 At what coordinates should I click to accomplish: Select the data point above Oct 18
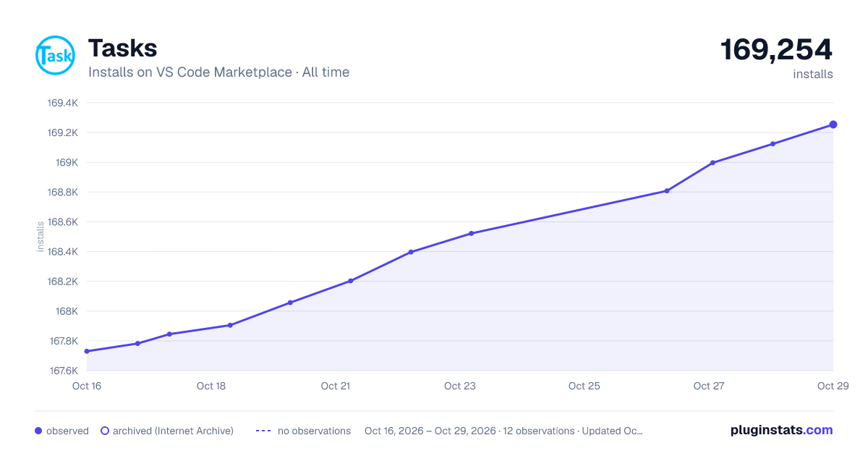click(x=230, y=325)
